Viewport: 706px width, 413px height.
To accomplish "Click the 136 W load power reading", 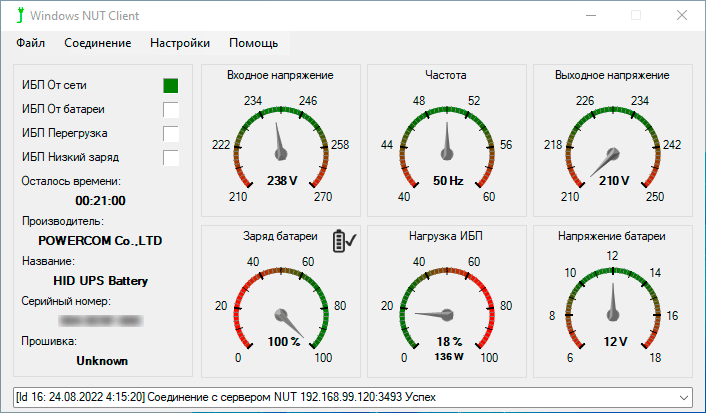I will coord(449,357).
